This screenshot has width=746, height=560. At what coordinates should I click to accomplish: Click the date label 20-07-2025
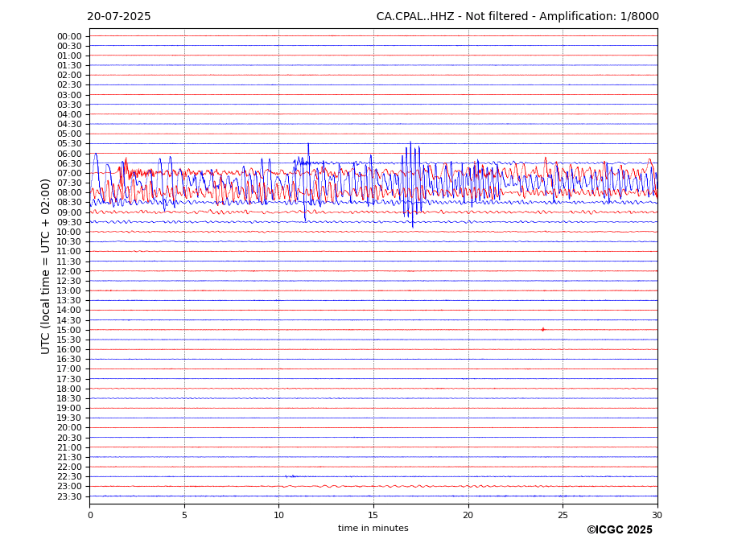tap(118, 17)
